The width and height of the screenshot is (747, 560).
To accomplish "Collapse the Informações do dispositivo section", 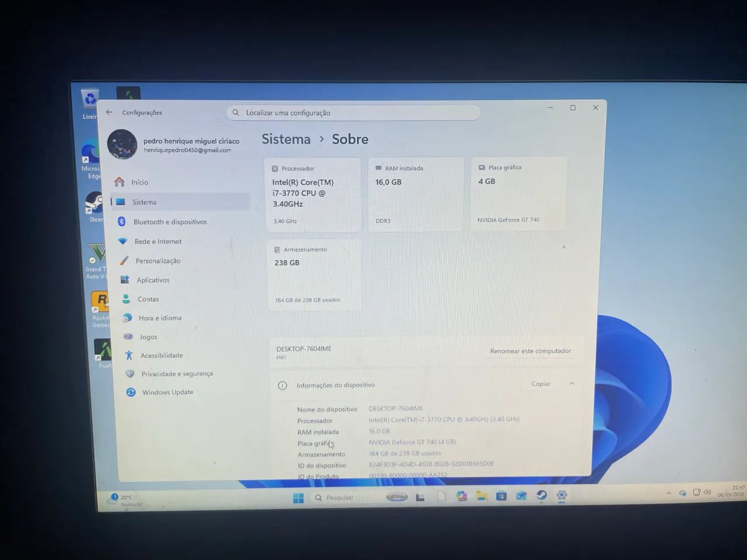I will pyautogui.click(x=572, y=383).
